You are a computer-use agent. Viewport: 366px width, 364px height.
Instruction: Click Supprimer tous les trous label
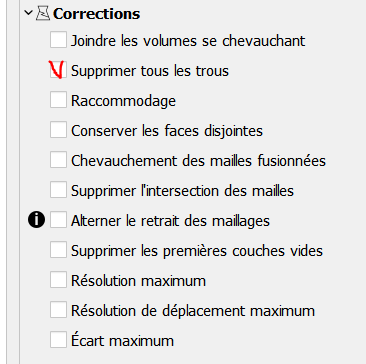point(150,71)
